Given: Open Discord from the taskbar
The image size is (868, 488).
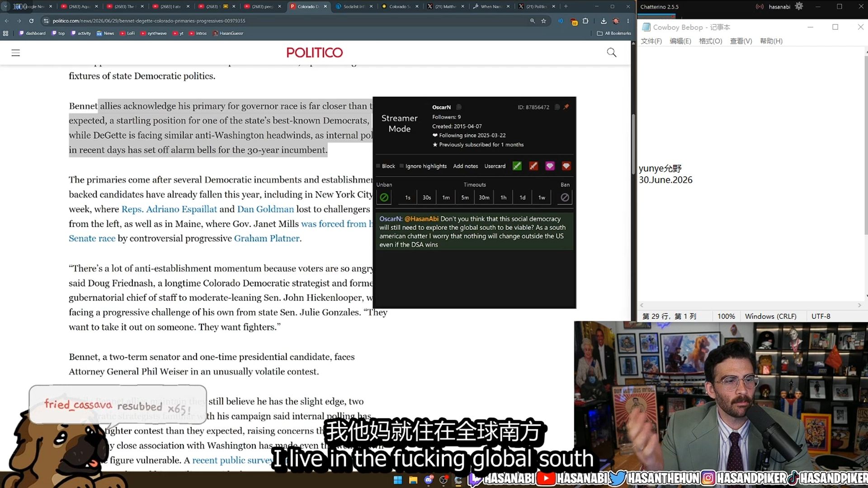Looking at the screenshot, I should coord(429,480).
